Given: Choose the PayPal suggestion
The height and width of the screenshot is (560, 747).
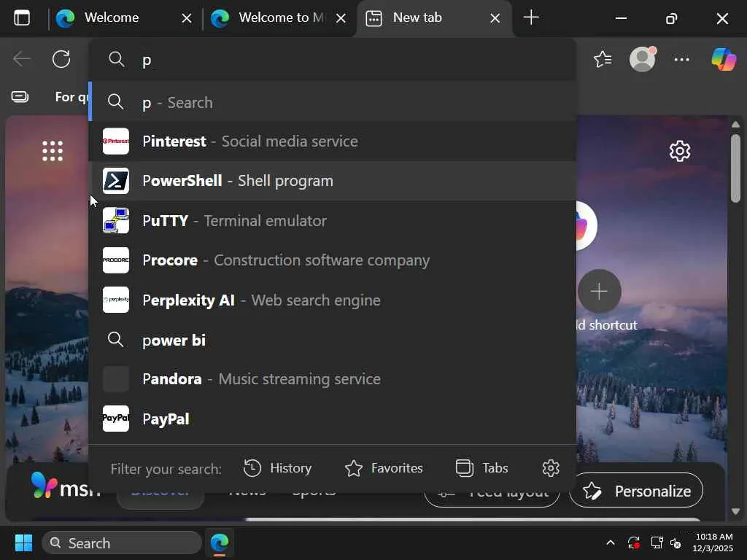Looking at the screenshot, I should point(333,419).
